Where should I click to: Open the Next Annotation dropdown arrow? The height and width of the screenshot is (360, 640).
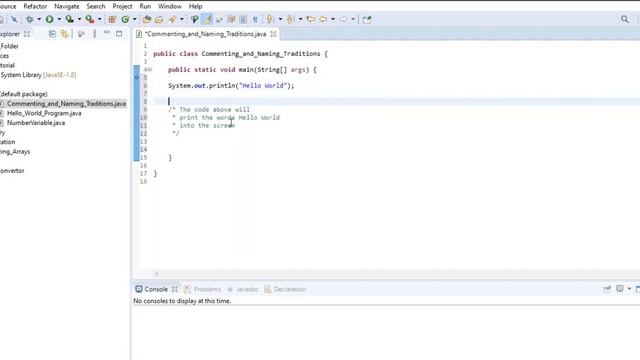(280, 19)
